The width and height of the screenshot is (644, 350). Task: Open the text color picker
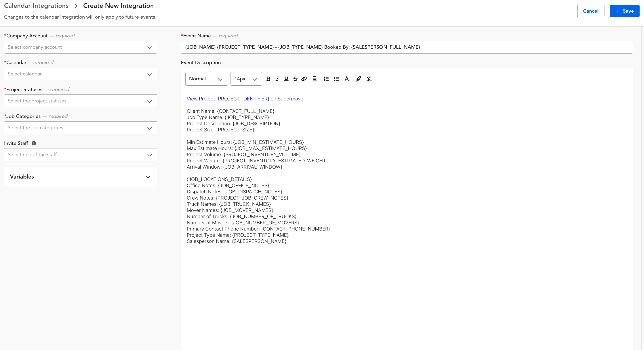[x=347, y=79]
